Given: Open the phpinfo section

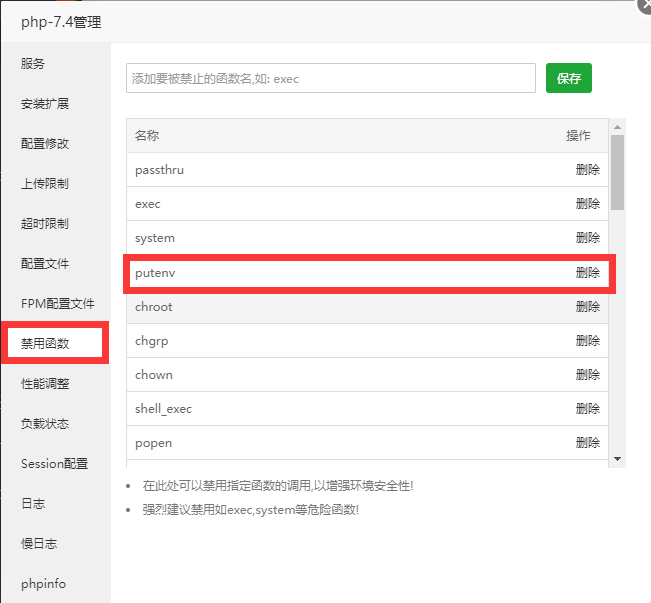Looking at the screenshot, I should [43, 584].
